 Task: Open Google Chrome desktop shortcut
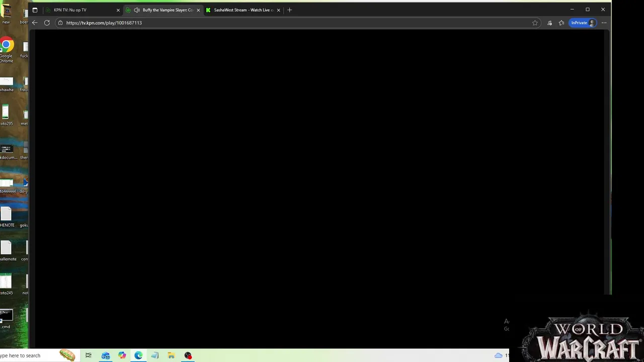6,51
